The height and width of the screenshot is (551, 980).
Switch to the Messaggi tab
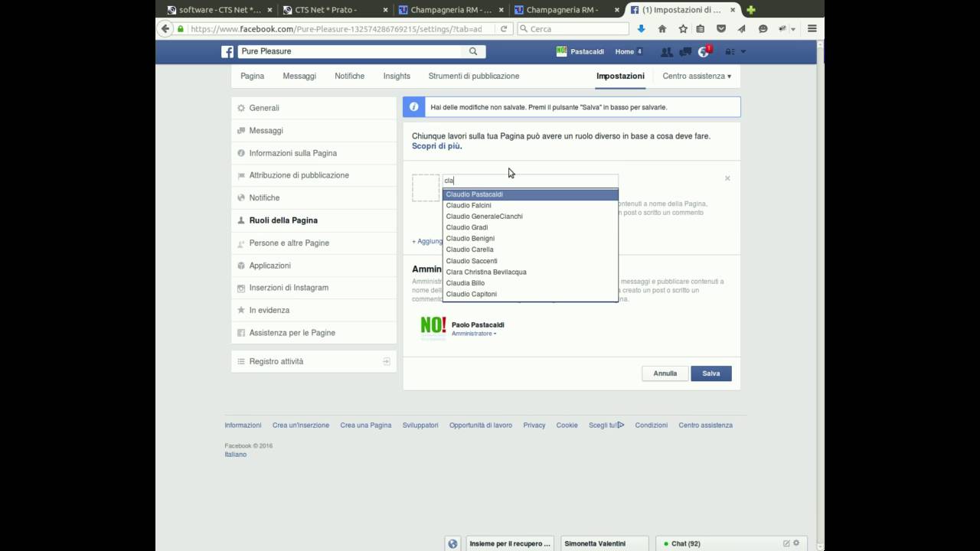(x=299, y=76)
